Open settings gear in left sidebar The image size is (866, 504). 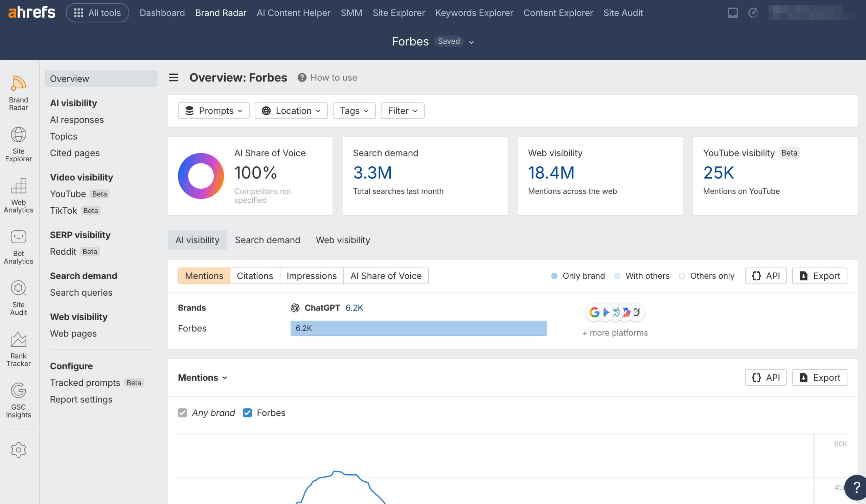point(19,450)
